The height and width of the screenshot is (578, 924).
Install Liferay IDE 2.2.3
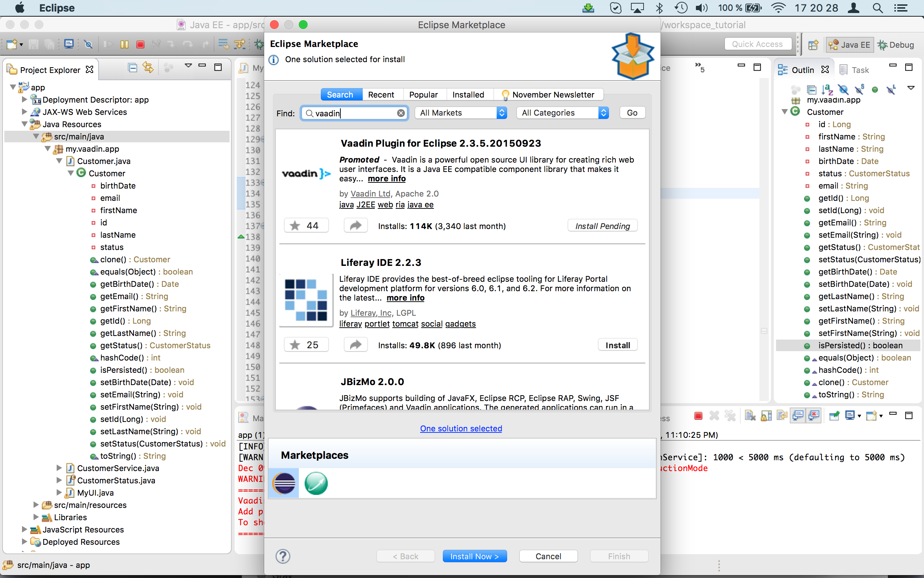[x=618, y=345]
